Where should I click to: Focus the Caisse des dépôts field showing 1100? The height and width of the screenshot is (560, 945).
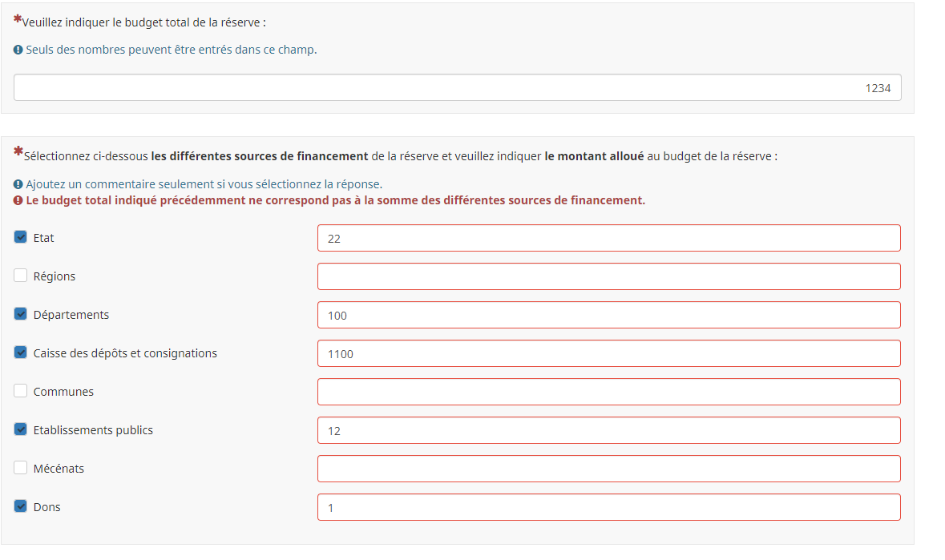tap(608, 354)
